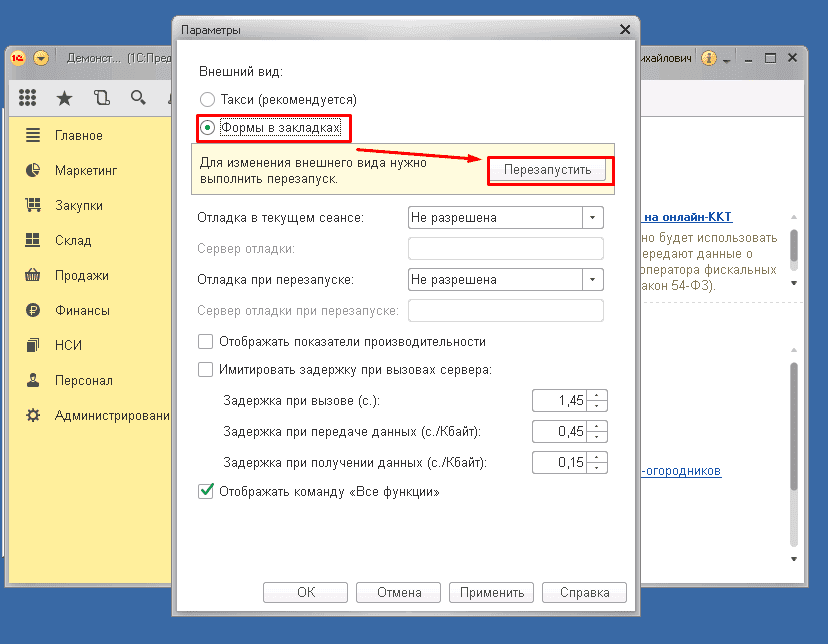Open the Финансы section
The width and height of the screenshot is (828, 644).
[x=82, y=311]
